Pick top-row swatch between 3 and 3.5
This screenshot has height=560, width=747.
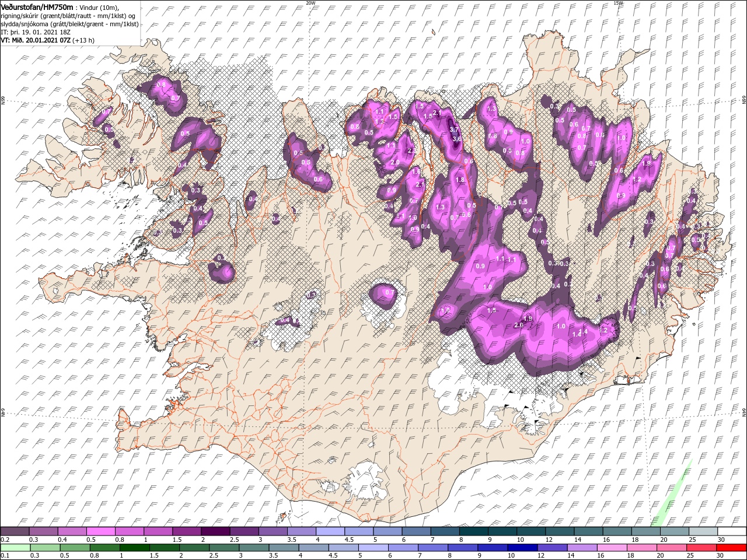[273, 531]
